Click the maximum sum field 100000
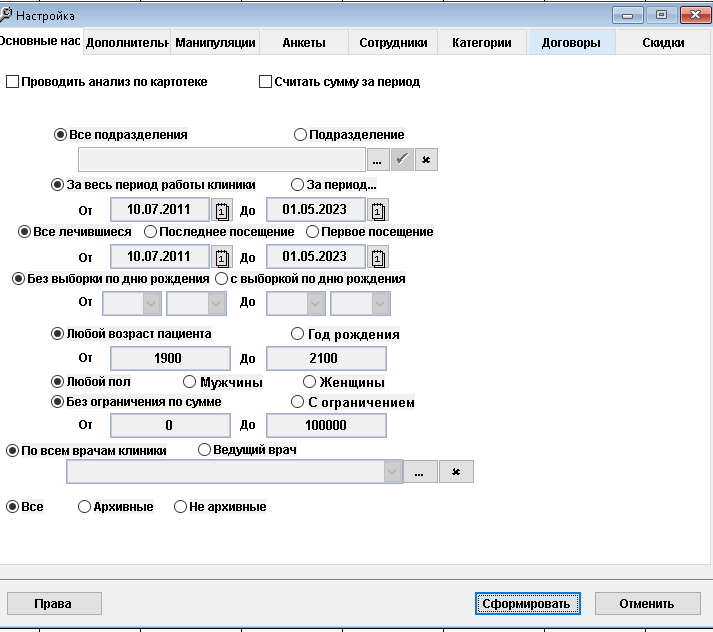713x632 pixels. coord(326,425)
